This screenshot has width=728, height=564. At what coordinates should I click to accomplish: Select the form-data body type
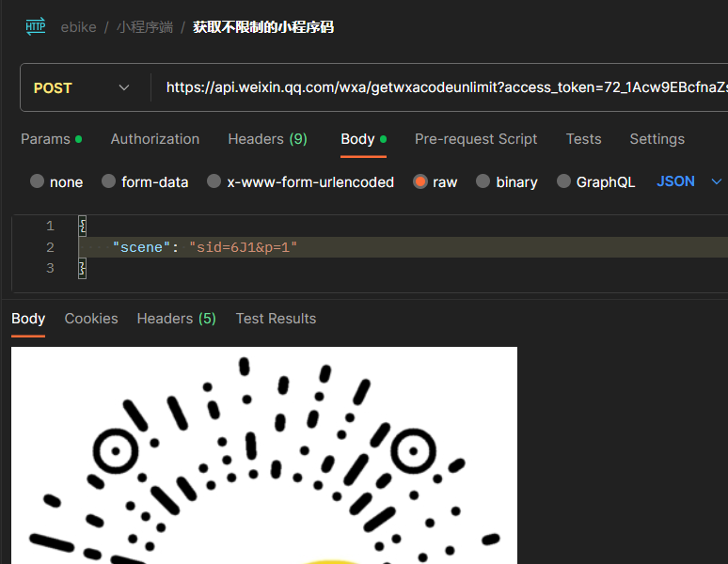146,181
